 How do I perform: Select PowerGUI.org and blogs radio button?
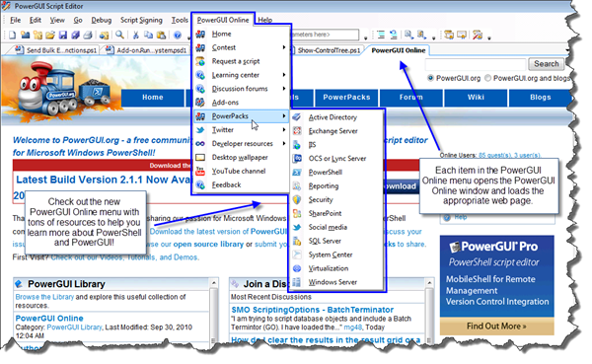tap(487, 78)
